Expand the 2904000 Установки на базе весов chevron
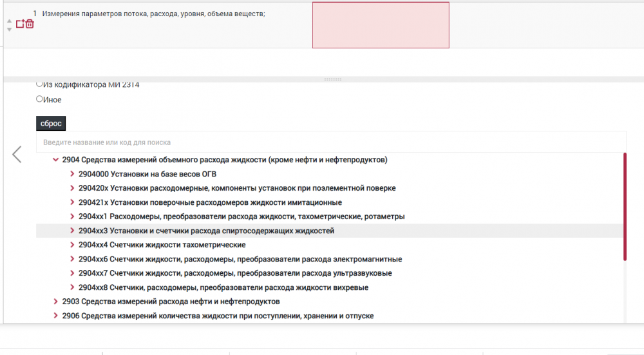Image resolution: width=644 pixels, height=355 pixels. click(x=72, y=174)
